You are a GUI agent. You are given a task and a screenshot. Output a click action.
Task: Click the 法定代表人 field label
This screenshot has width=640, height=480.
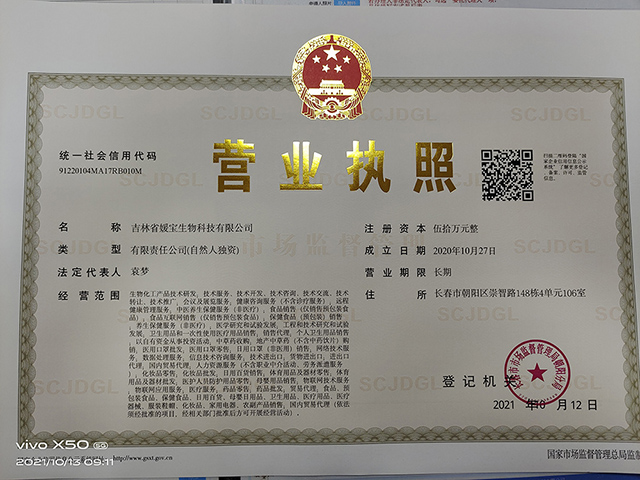pos(89,272)
